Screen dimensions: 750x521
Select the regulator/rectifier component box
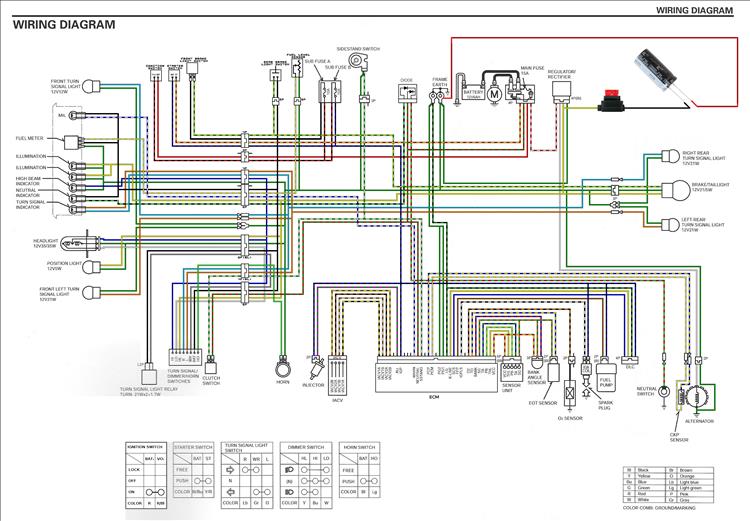[x=561, y=91]
